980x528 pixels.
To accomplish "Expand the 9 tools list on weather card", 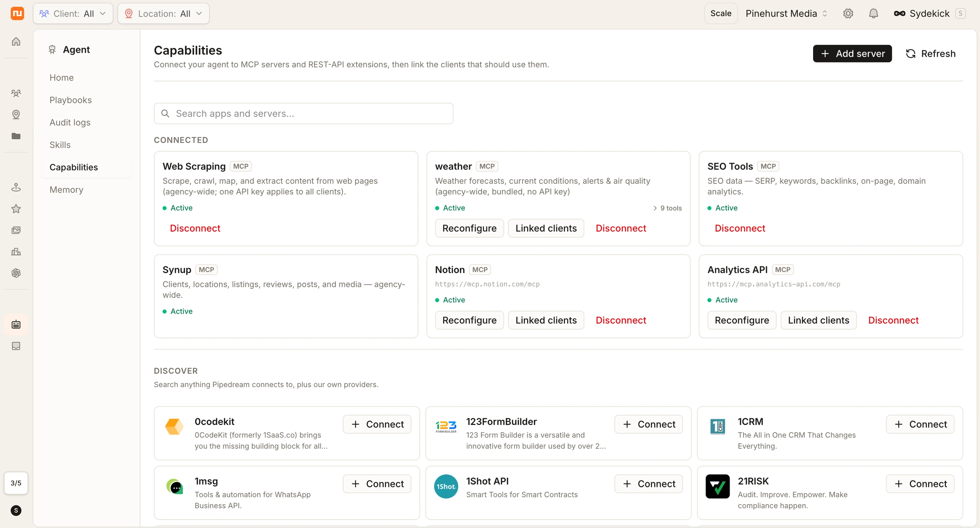I will click(667, 208).
